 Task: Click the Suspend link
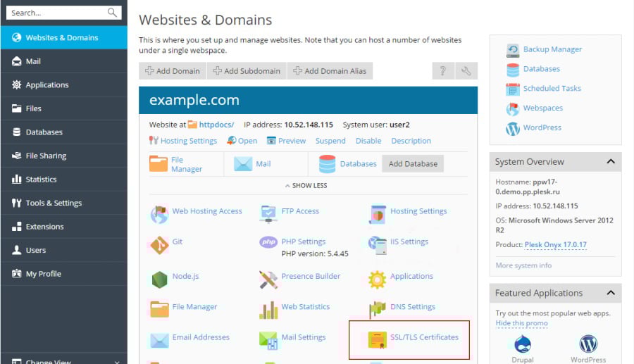click(330, 141)
